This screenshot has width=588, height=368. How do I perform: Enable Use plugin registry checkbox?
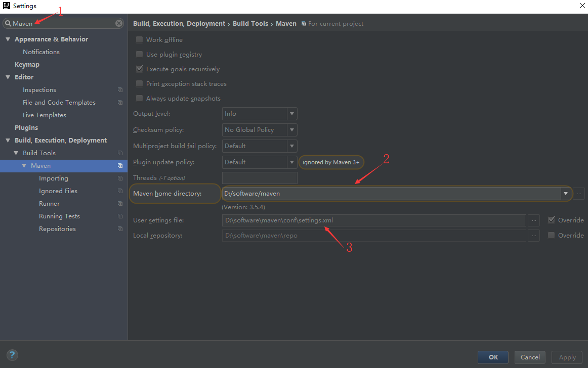point(139,54)
